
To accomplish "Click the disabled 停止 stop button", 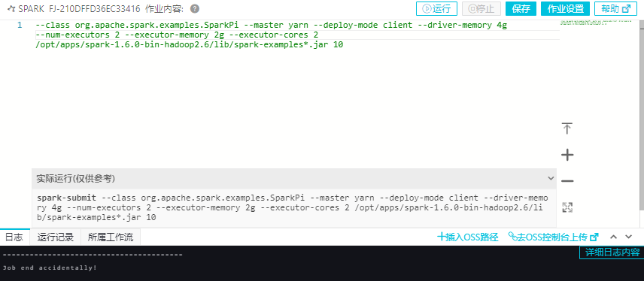I will point(481,8).
